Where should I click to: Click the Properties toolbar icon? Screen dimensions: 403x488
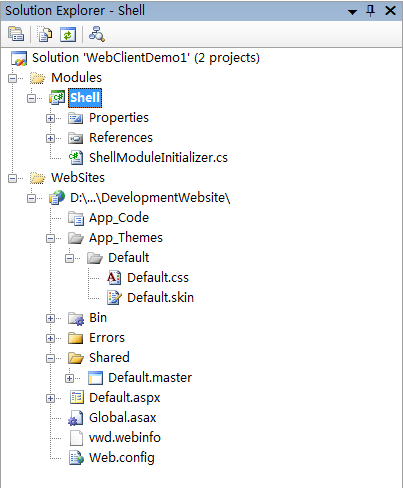point(16,35)
